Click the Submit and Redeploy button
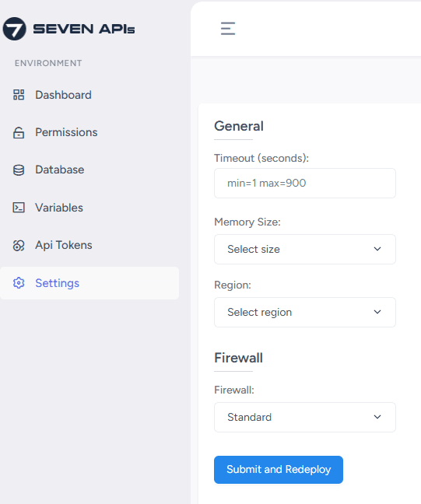The image size is (421, 504). (x=279, y=470)
